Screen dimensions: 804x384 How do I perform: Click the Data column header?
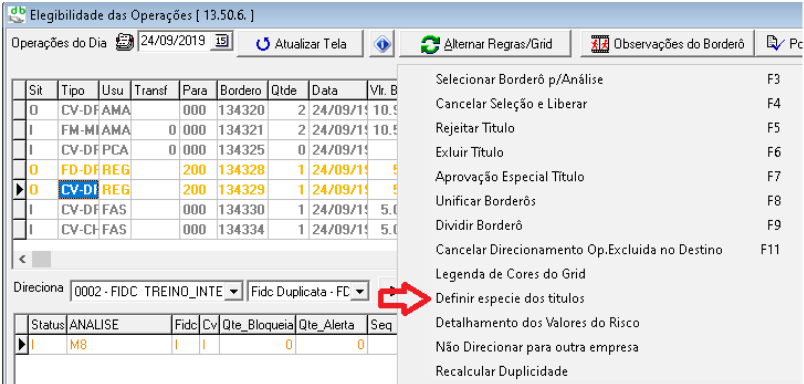(338, 90)
